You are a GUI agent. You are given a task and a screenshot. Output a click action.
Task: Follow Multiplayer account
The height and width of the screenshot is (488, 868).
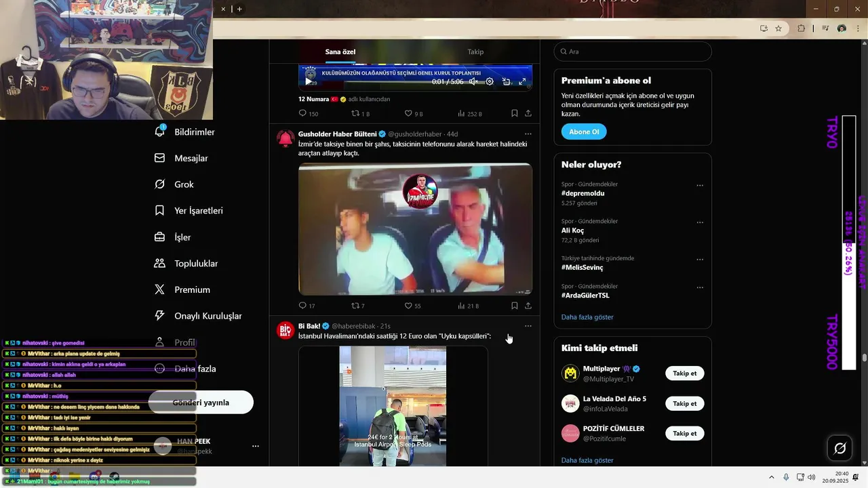tap(685, 373)
